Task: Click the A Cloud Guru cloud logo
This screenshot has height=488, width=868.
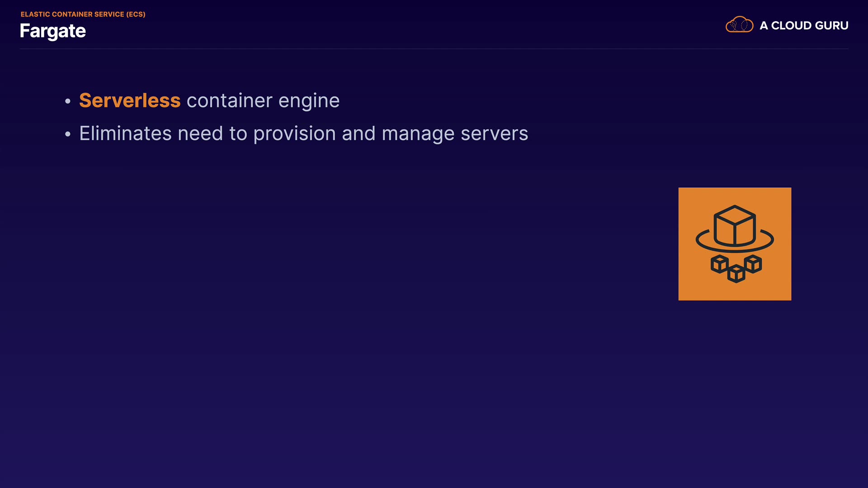Action: 739,25
